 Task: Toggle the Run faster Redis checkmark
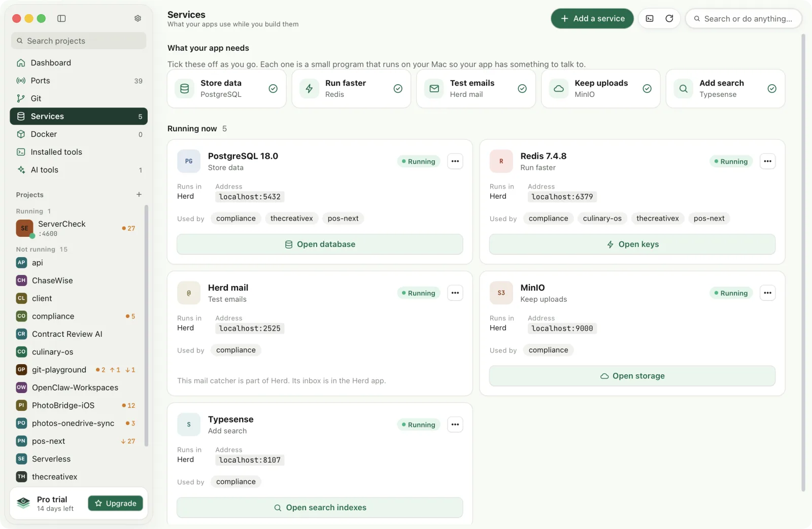pyautogui.click(x=398, y=89)
